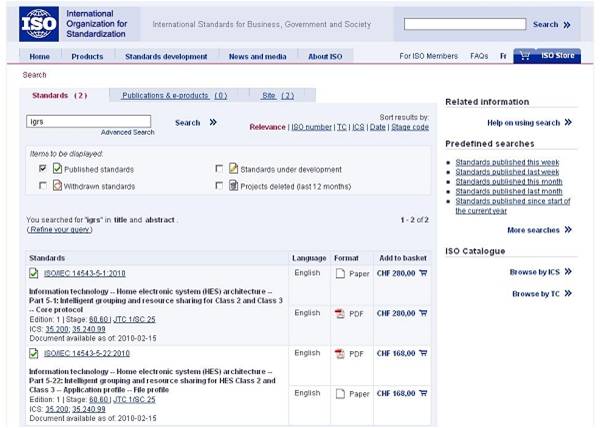This screenshot has height=428, width=602.
Task: Click double-arrow beside standards Search button
Action: pos(213,122)
